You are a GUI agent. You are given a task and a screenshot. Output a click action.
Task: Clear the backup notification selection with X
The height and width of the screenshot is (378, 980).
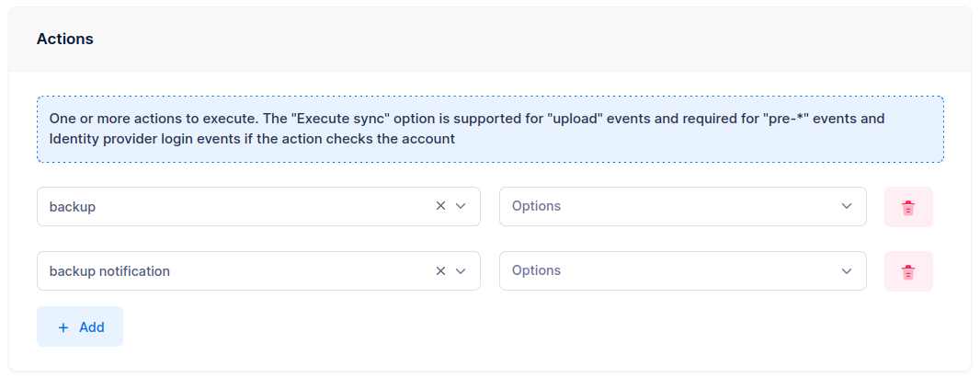pos(440,271)
